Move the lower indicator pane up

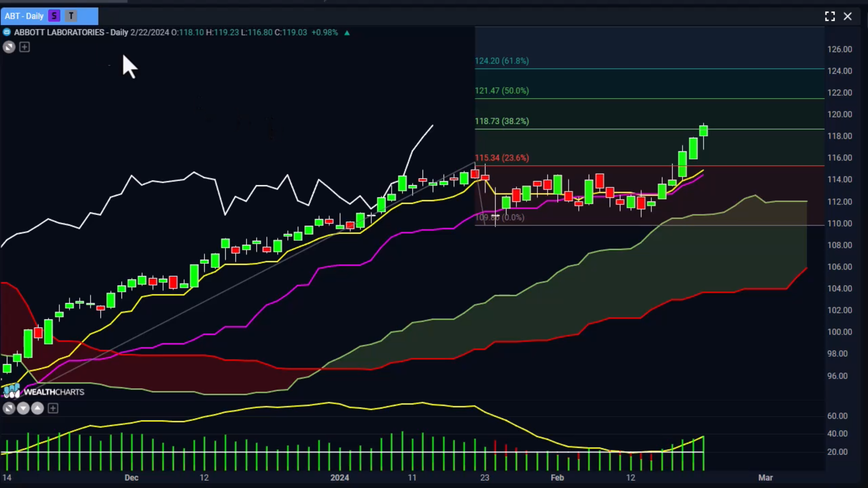click(x=38, y=408)
